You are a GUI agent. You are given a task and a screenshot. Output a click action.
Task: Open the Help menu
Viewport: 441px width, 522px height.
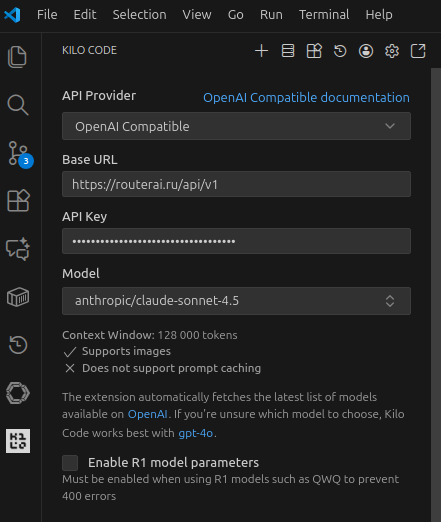379,15
